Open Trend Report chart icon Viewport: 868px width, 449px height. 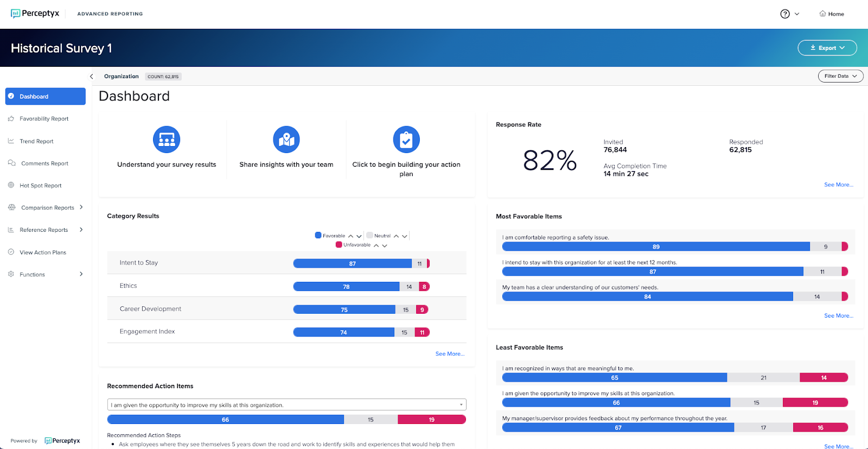11,141
